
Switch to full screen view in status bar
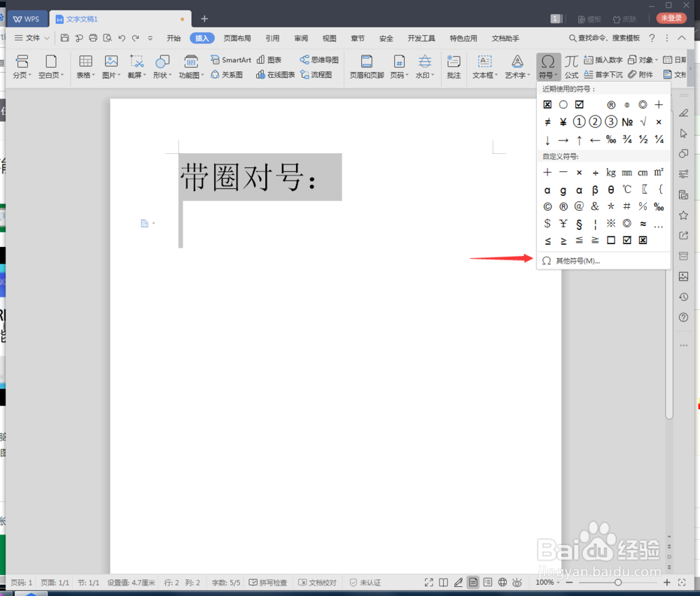pyautogui.click(x=429, y=582)
